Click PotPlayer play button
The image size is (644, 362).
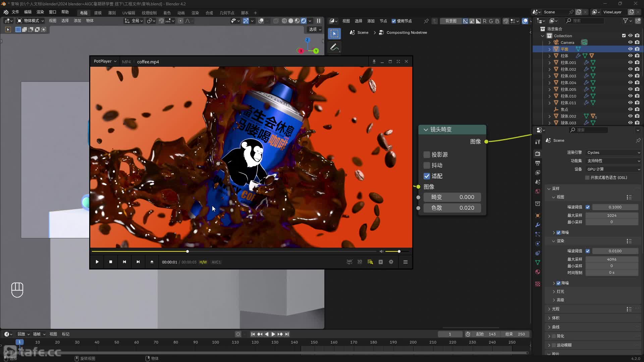click(97, 262)
